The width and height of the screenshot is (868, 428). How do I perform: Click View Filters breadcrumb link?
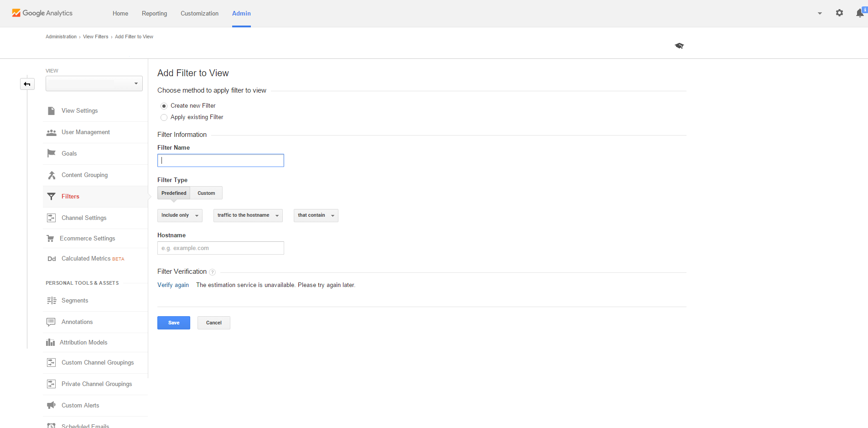(96, 37)
